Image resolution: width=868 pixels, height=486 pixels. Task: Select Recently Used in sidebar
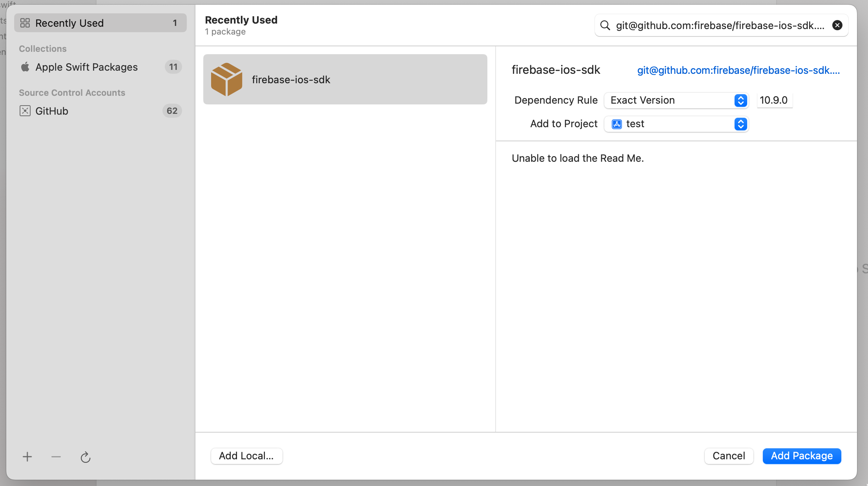pyautogui.click(x=69, y=23)
